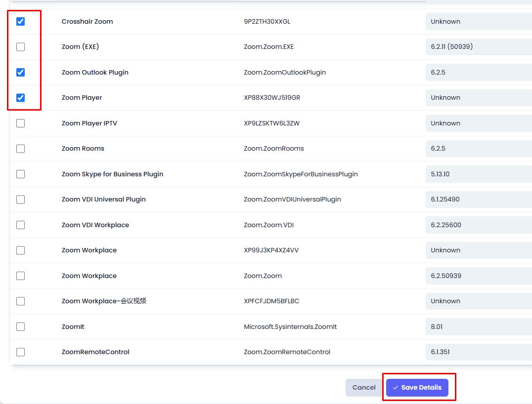Viewport: 532px width, 404px height.
Task: Check the Zoom Rooms checkbox
Action: click(21, 149)
